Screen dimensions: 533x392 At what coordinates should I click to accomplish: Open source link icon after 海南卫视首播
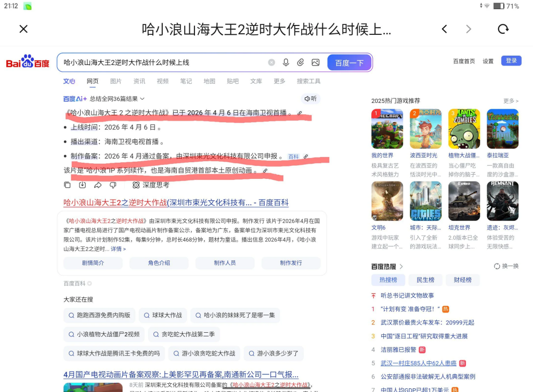pyautogui.click(x=300, y=113)
